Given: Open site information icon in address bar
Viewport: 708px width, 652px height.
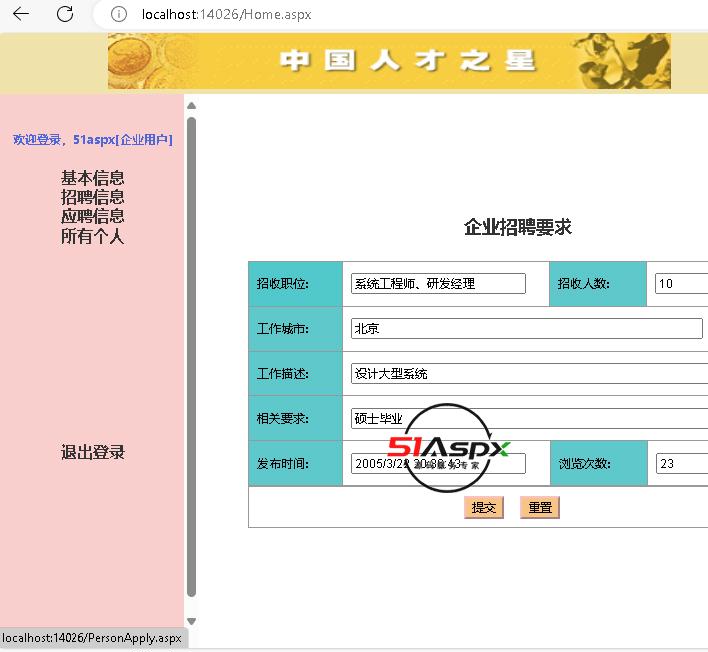Looking at the screenshot, I should click(x=118, y=14).
